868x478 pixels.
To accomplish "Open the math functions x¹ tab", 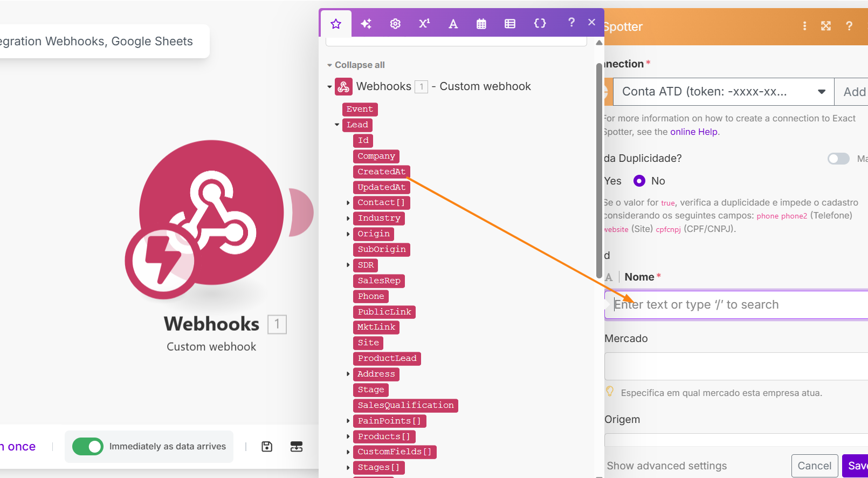I will click(424, 24).
